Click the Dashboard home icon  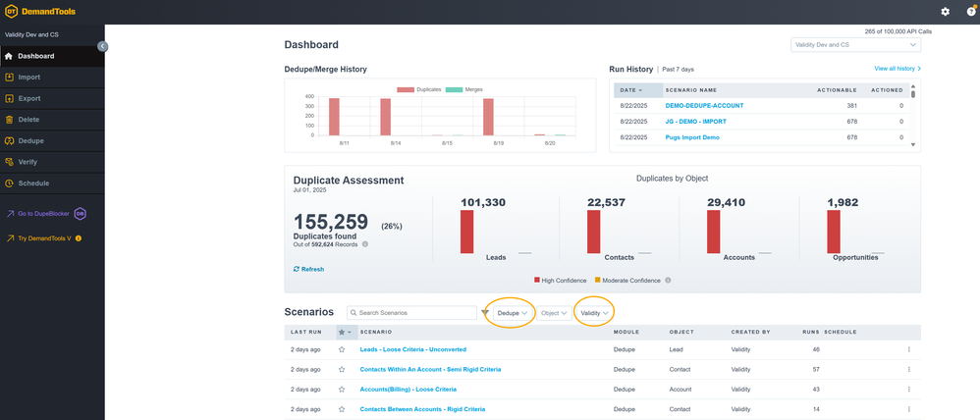tap(9, 56)
